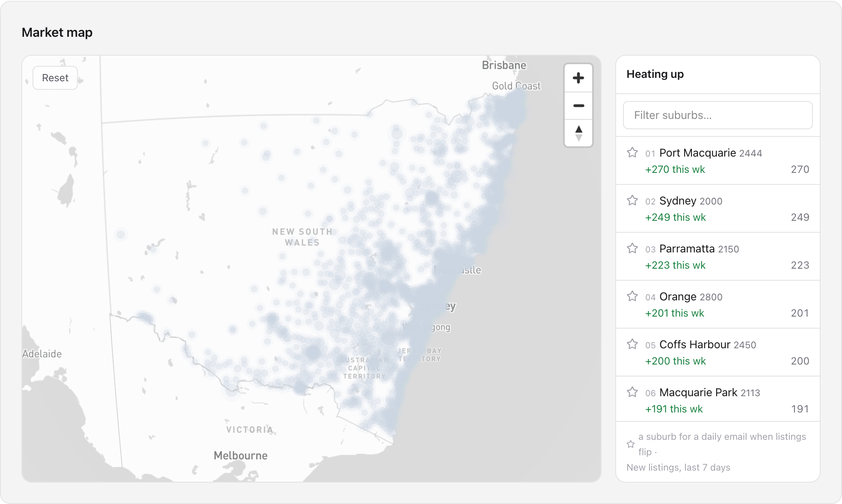Click '+191 this wk' text

pyautogui.click(x=674, y=409)
